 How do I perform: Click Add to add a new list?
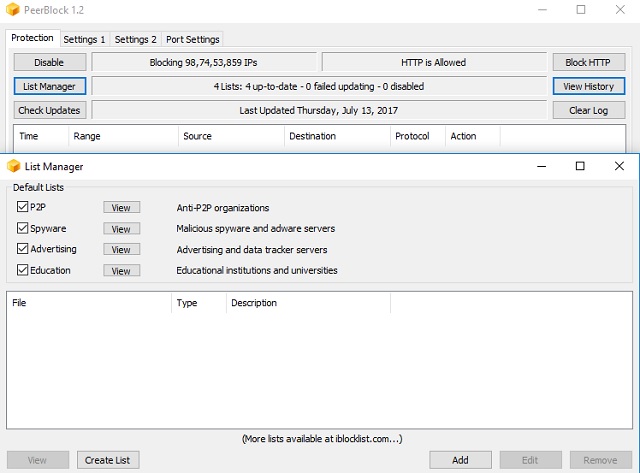click(x=460, y=460)
